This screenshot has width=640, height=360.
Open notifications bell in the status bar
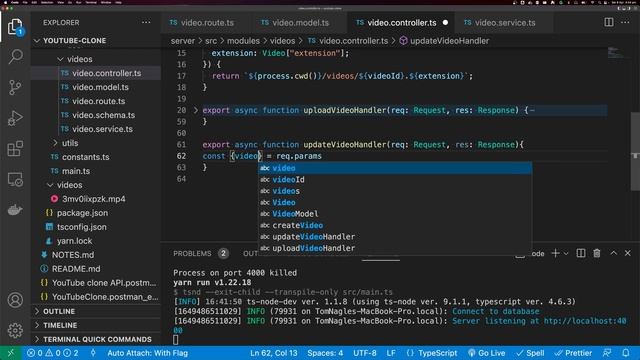[x=626, y=353]
